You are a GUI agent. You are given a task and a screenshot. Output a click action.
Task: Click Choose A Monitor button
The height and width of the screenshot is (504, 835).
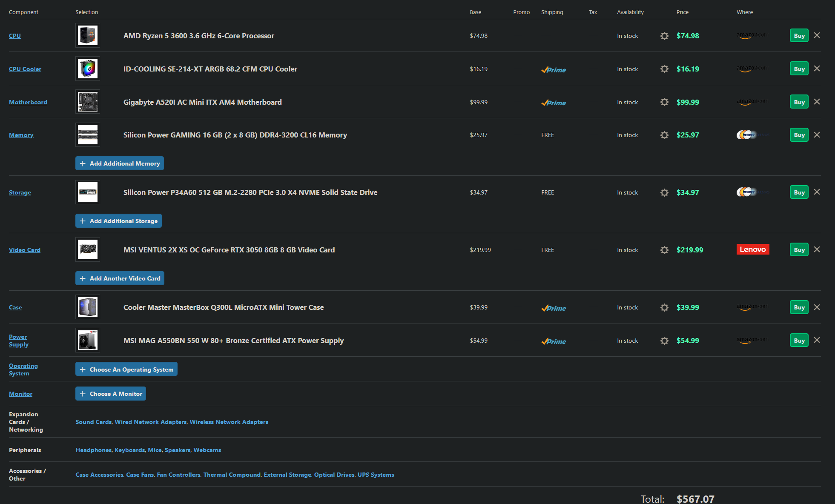pyautogui.click(x=111, y=394)
